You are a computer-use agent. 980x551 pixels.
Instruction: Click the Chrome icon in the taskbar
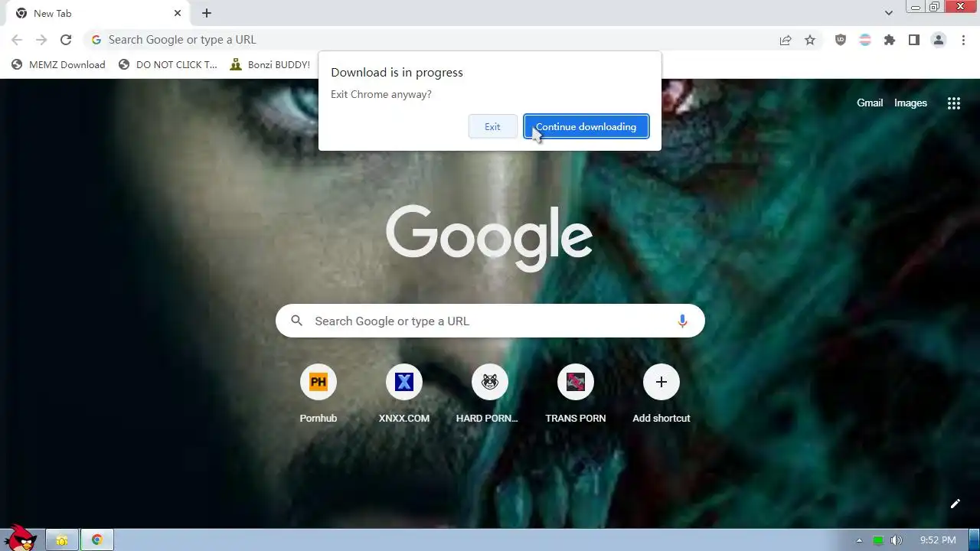[97, 540]
